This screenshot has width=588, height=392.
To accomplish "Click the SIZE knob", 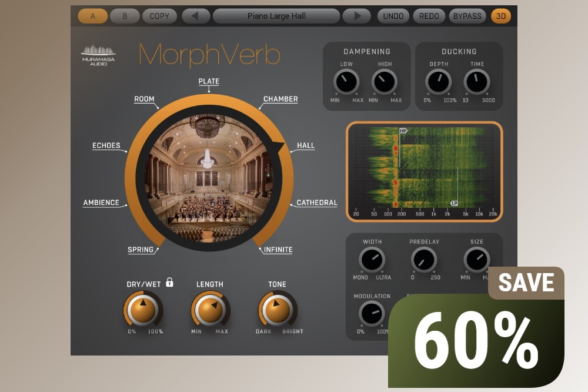I will [x=477, y=260].
